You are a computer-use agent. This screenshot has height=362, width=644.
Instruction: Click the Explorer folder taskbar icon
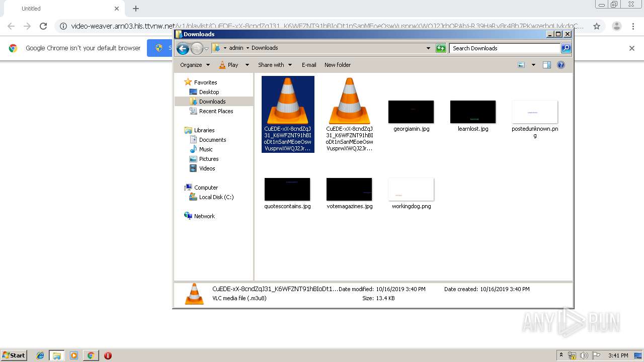(57, 355)
